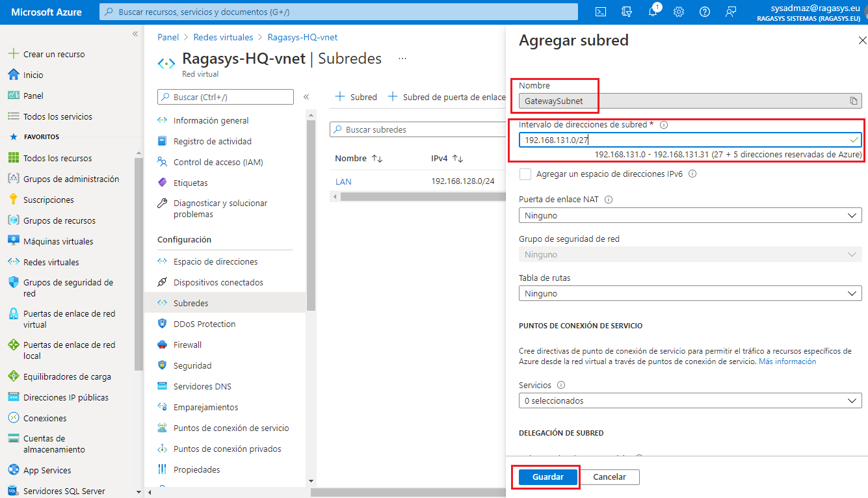Image resolution: width=868 pixels, height=498 pixels.
Task: Navigate to Ragasys-HQ-vnet breadcrumb
Action: click(x=302, y=37)
